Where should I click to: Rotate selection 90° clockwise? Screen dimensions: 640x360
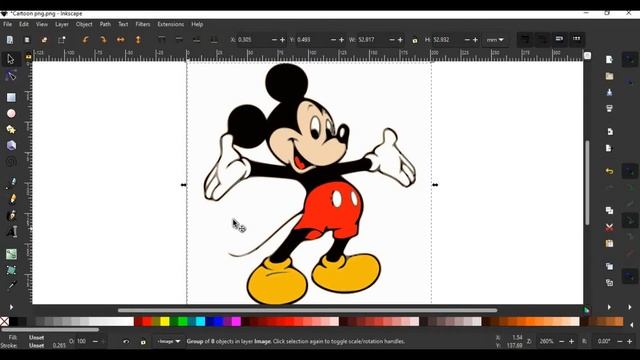pos(103,40)
